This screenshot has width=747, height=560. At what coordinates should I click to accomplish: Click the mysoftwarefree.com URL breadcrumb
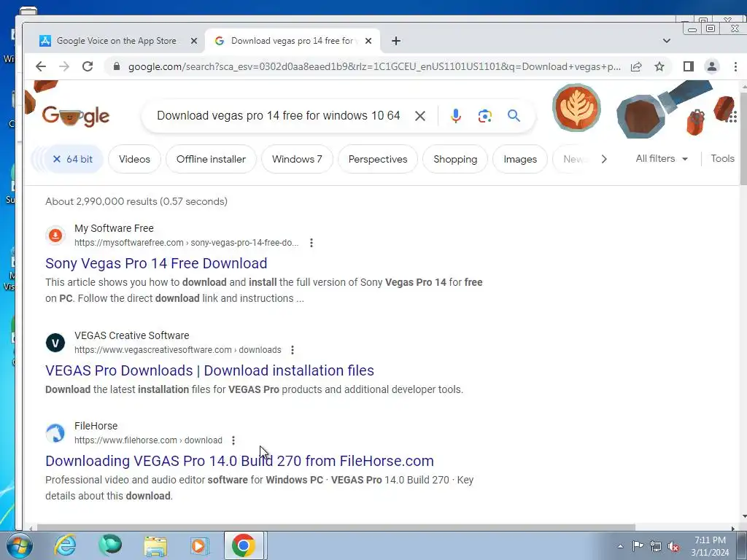(x=186, y=243)
